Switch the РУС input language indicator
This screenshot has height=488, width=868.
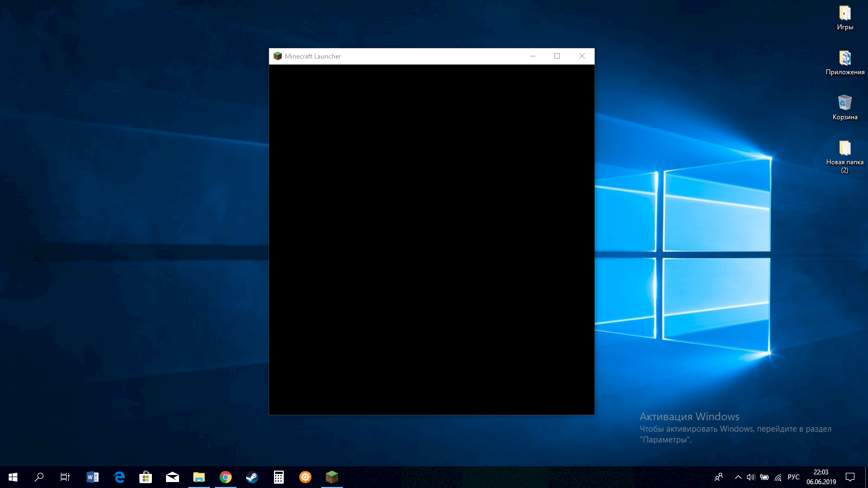[x=793, y=477]
